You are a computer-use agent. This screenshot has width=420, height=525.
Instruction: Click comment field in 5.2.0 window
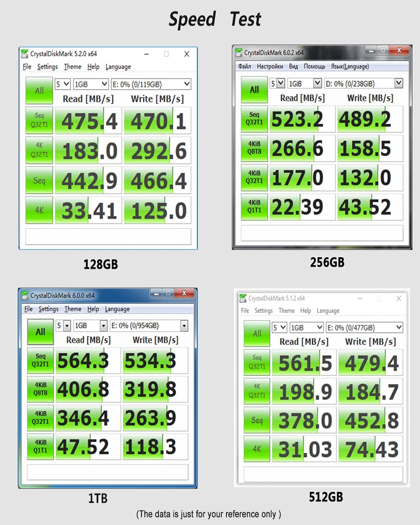click(x=108, y=236)
